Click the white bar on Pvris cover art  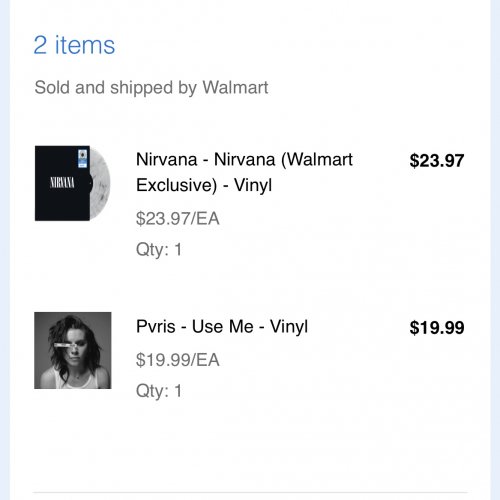[65, 345]
